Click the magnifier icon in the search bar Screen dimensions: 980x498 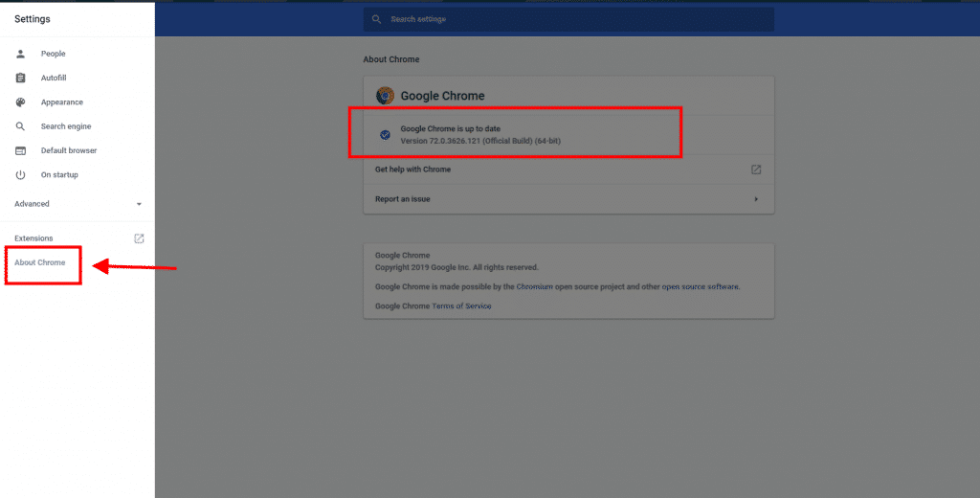[377, 19]
